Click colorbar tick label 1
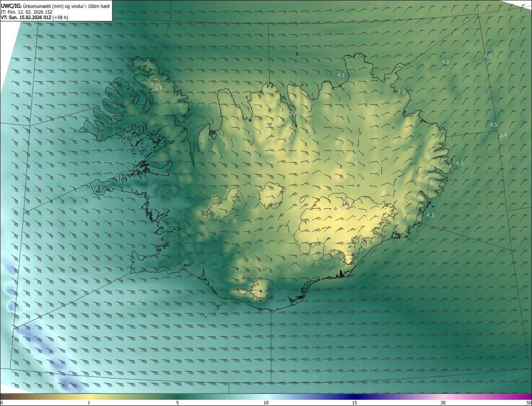The height and width of the screenshot is (406, 532). tap(89, 403)
